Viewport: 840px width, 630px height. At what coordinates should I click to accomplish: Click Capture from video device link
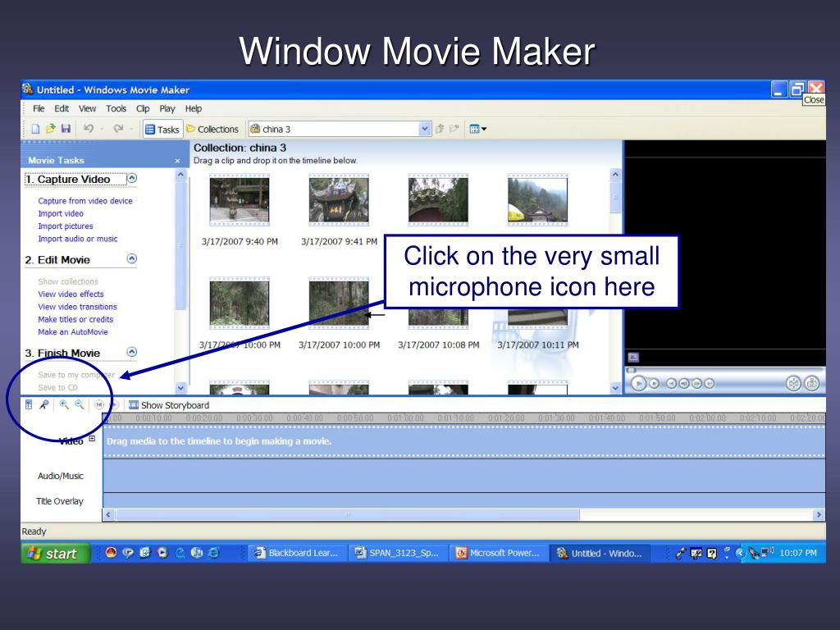tap(85, 201)
